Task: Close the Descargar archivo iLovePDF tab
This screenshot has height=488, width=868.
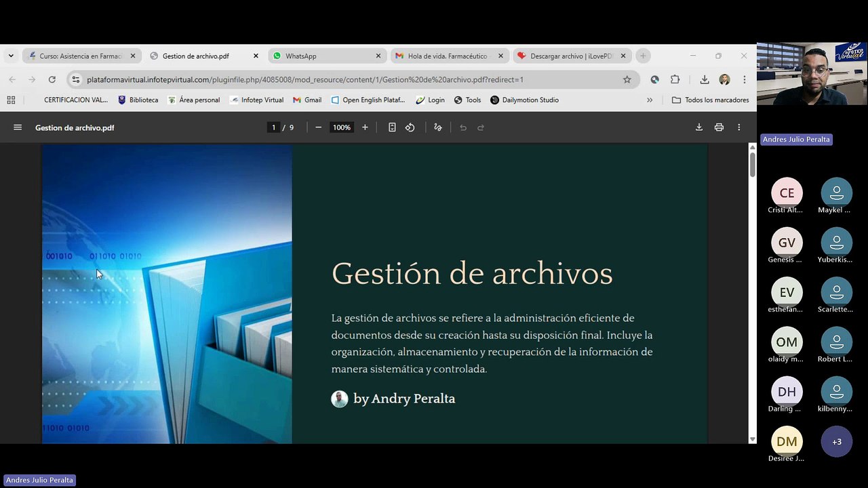Action: click(x=624, y=56)
